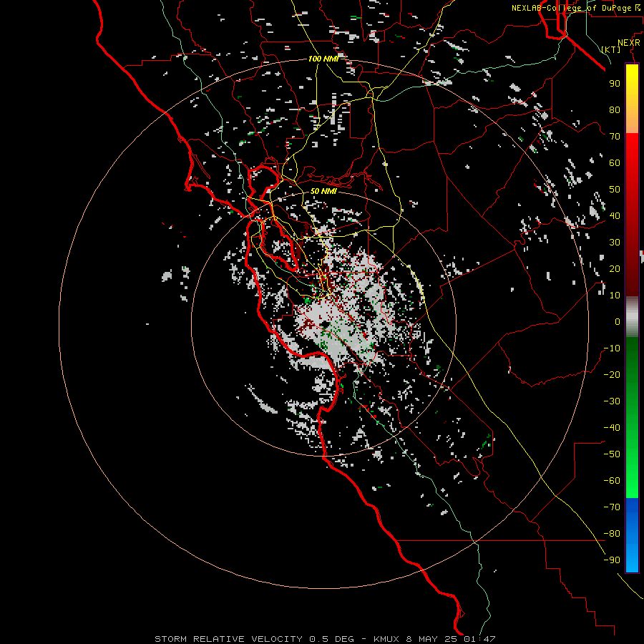The image size is (644, 644).
Task: Select the positive 40 value on the velocity scale
Action: pos(615,216)
